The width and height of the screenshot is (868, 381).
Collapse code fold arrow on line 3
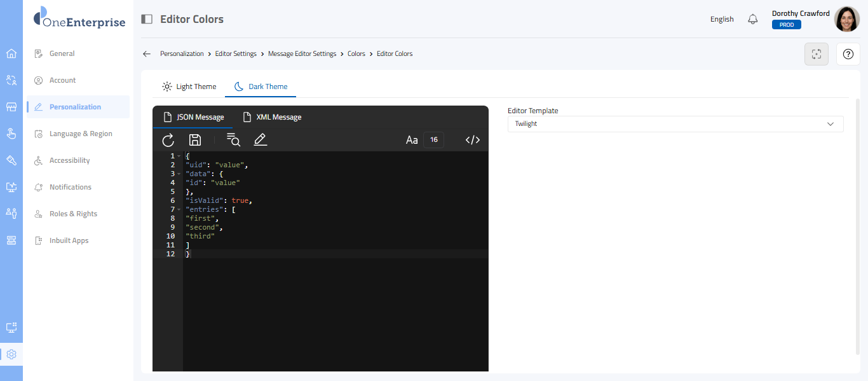[179, 174]
